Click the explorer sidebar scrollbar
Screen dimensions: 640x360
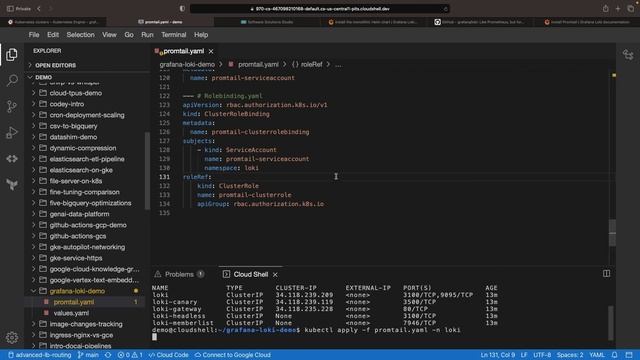pos(147,171)
